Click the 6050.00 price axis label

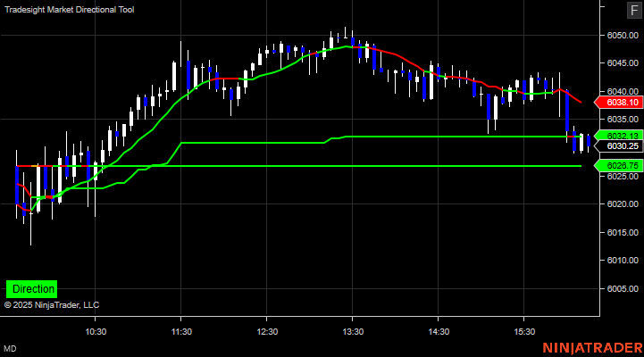coord(623,36)
